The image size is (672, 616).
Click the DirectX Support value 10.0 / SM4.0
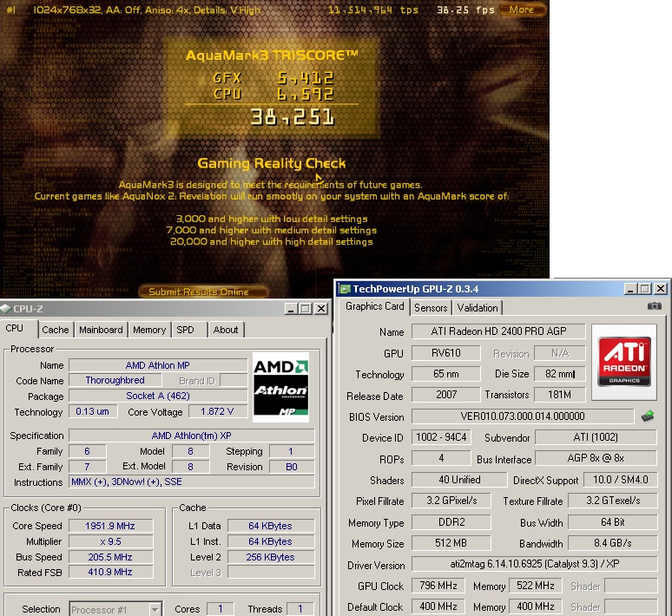(620, 480)
